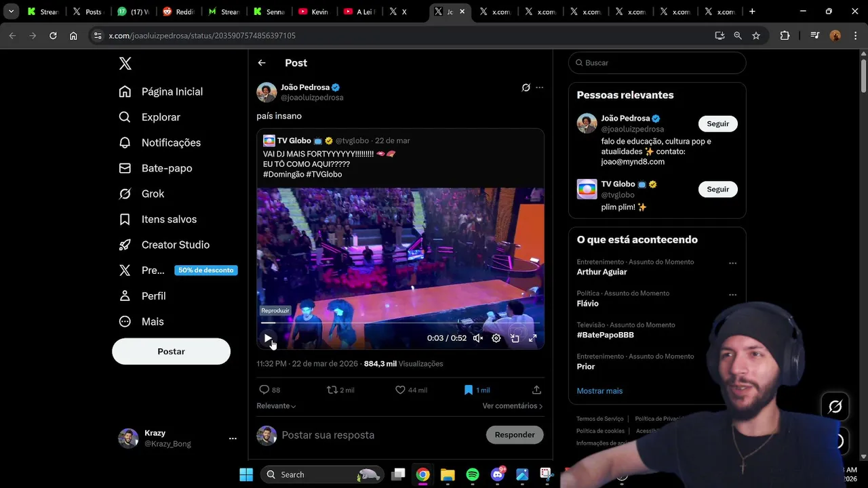Image resolution: width=868 pixels, height=488 pixels.
Task: Open Krazy account menu ellipsis
Action: point(233,439)
